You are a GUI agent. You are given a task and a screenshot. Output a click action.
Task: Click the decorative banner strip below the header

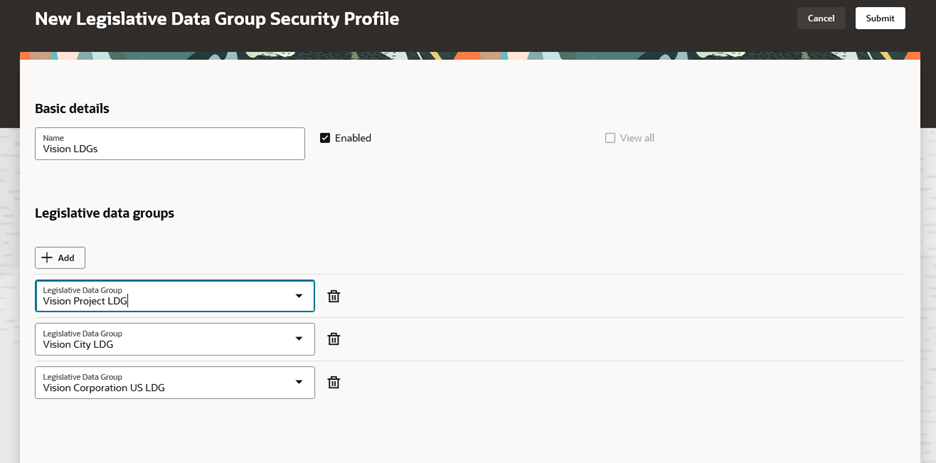coord(470,55)
